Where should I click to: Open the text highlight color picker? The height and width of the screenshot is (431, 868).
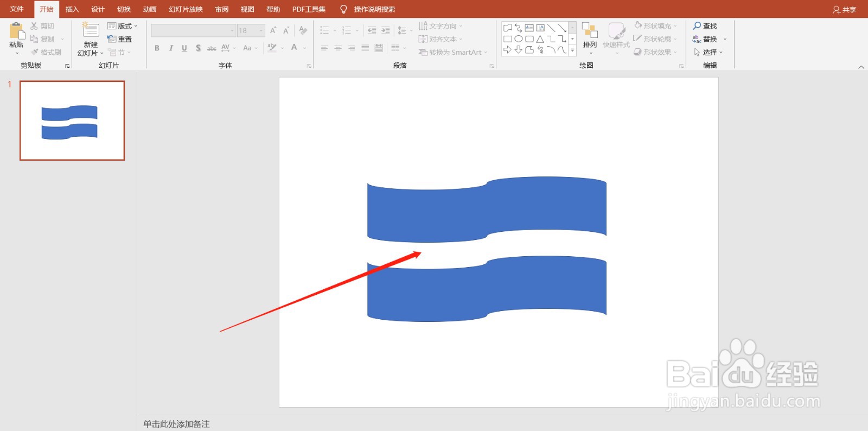(276, 48)
